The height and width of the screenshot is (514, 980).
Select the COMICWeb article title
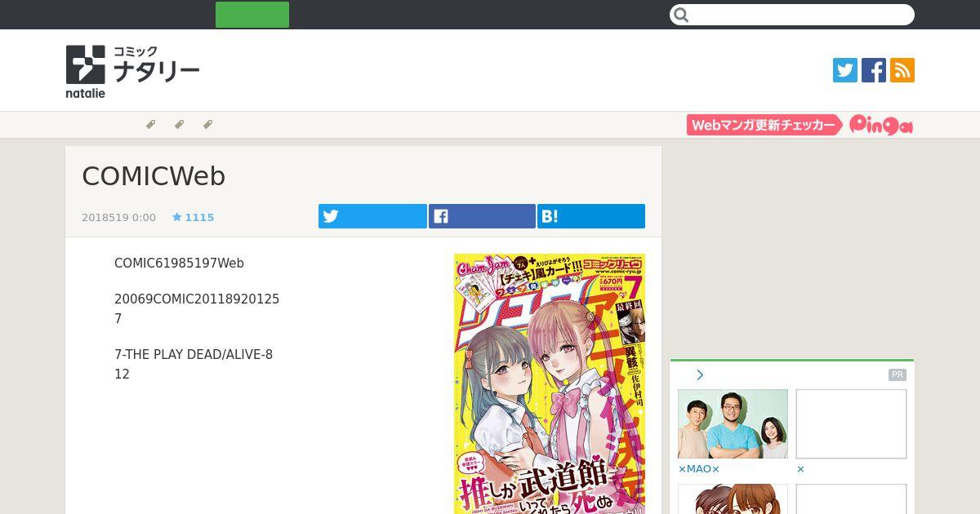coord(154,176)
